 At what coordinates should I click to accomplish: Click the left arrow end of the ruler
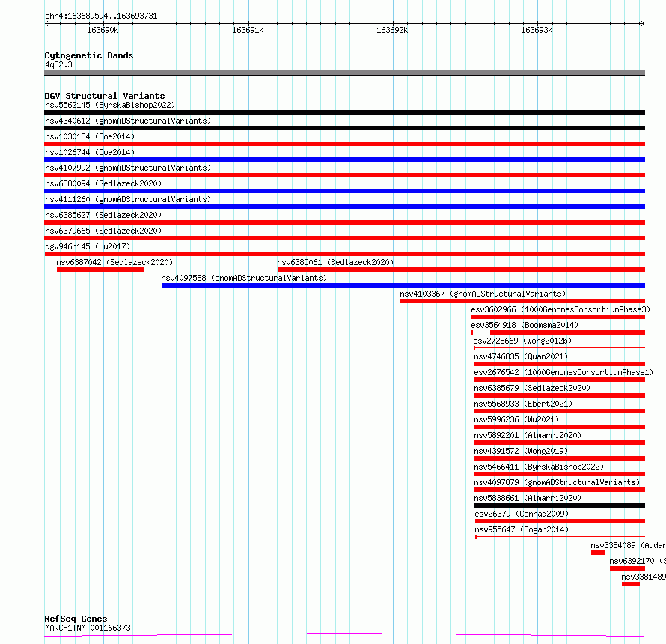tap(46, 24)
